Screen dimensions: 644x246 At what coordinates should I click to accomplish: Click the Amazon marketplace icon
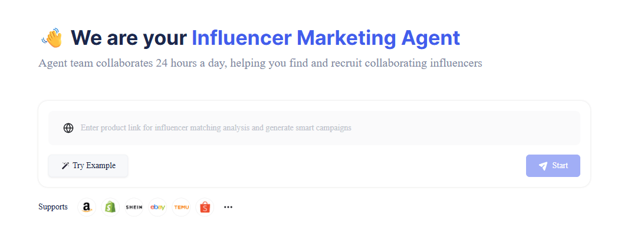(x=87, y=207)
